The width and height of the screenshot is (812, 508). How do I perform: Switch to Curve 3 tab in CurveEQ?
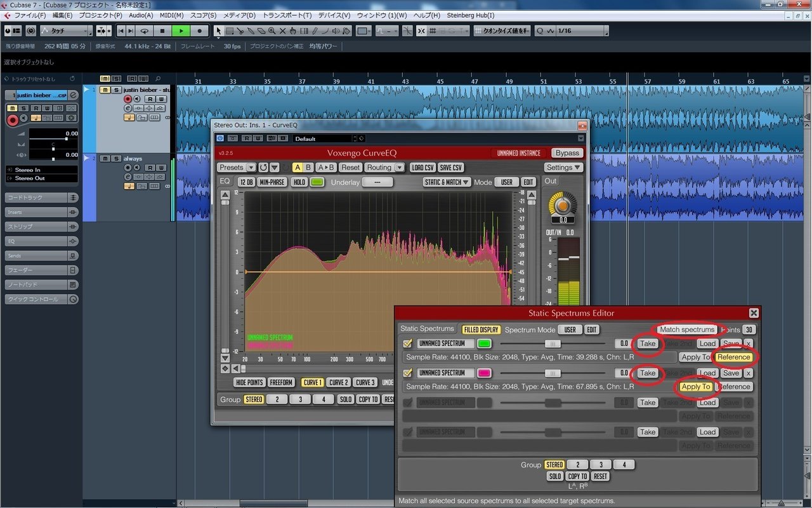365,382
